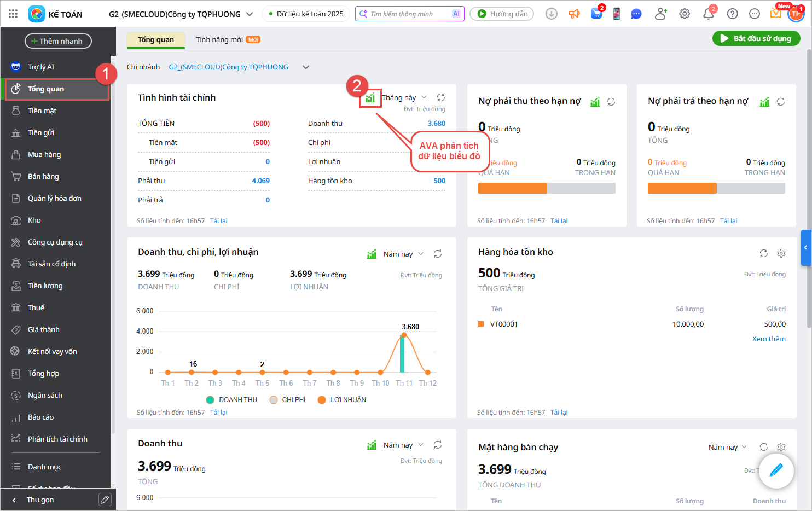Click the orange QUÁ HẠN bar in Nợ phải trả
Viewport: 812px width, 511px height.
682,188
